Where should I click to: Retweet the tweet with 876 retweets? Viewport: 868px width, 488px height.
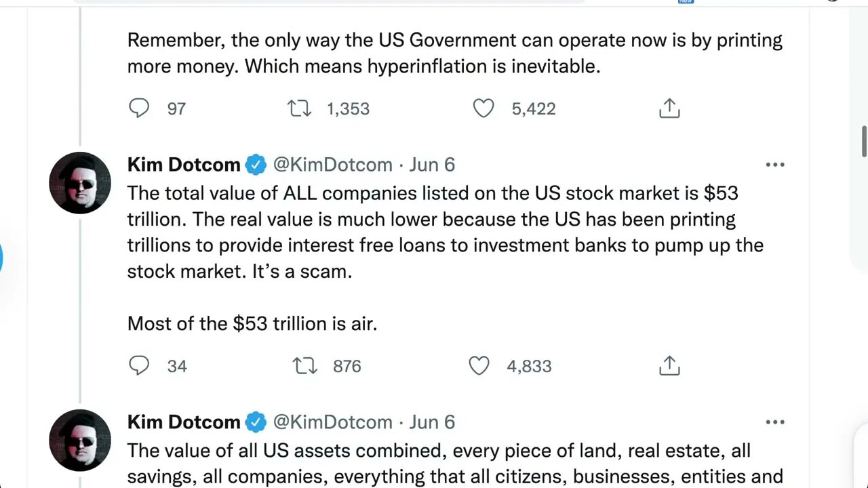(304, 366)
